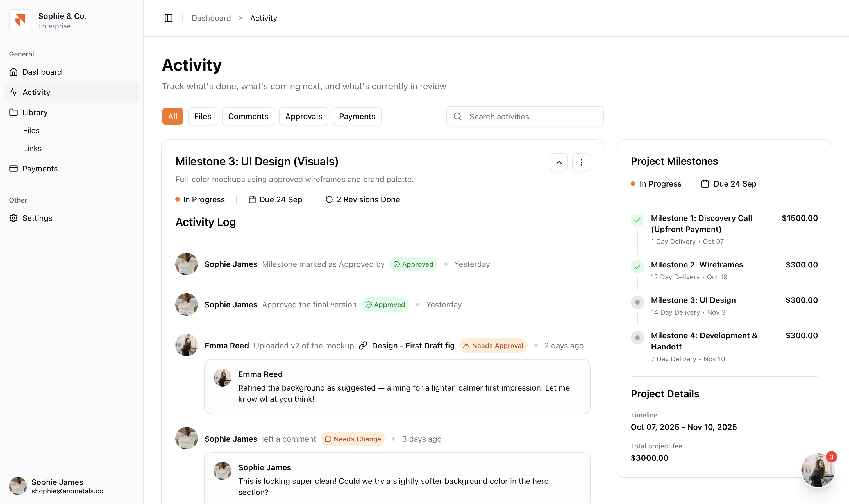Filter activities by Files
This screenshot has width=849, height=504.
pos(202,117)
